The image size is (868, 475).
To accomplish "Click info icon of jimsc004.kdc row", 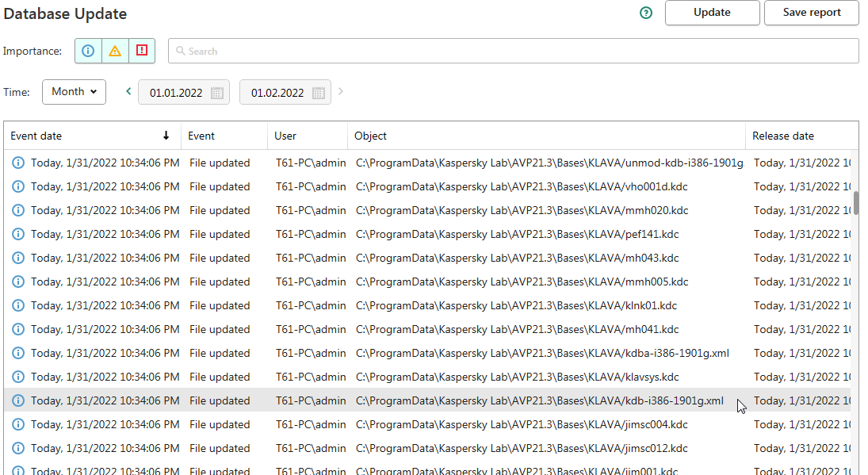I will (x=18, y=424).
